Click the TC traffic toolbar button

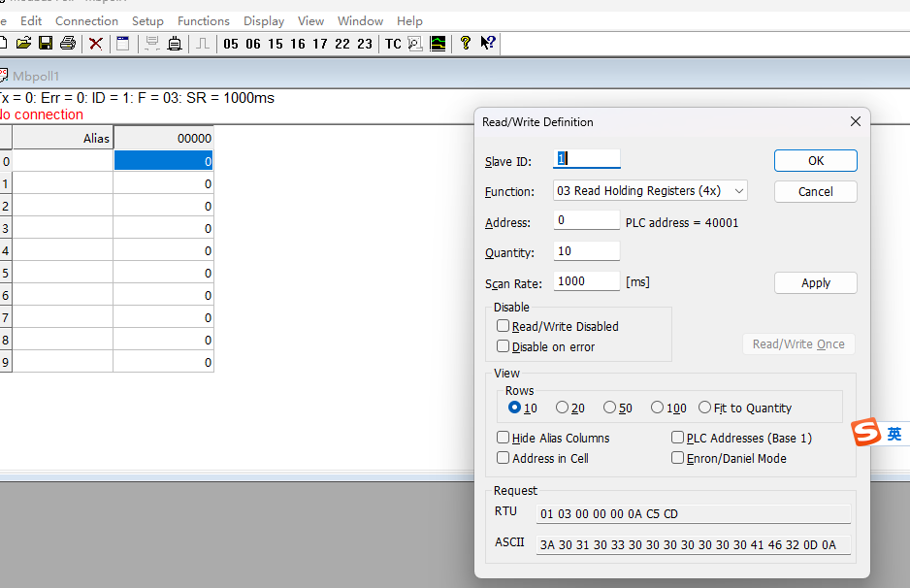(393, 44)
